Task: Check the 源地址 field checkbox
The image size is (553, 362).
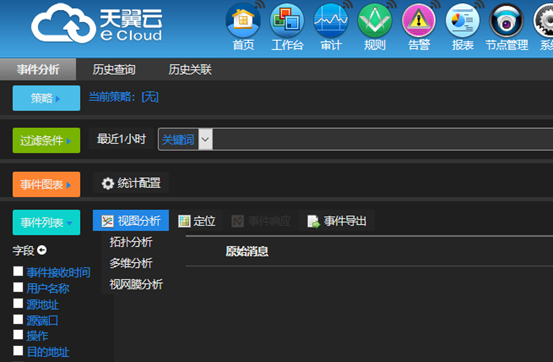Action: pos(18,303)
